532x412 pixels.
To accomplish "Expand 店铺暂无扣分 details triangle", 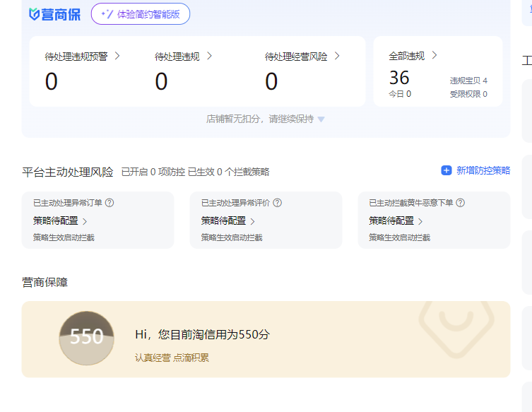I will (x=321, y=119).
